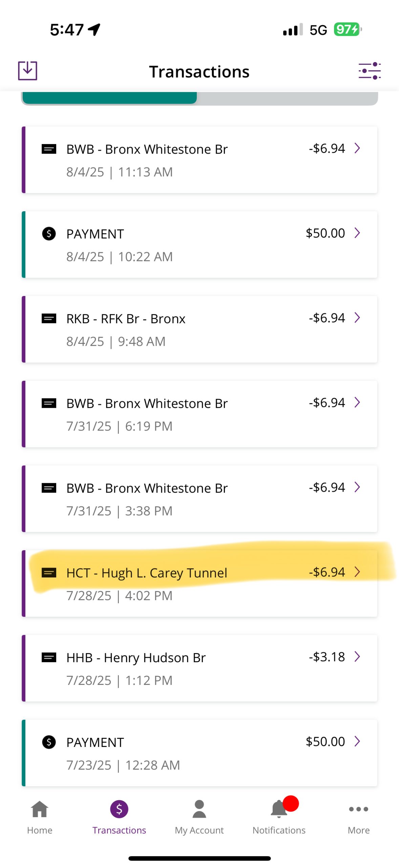Click the teal balance progress bar

tap(110, 98)
